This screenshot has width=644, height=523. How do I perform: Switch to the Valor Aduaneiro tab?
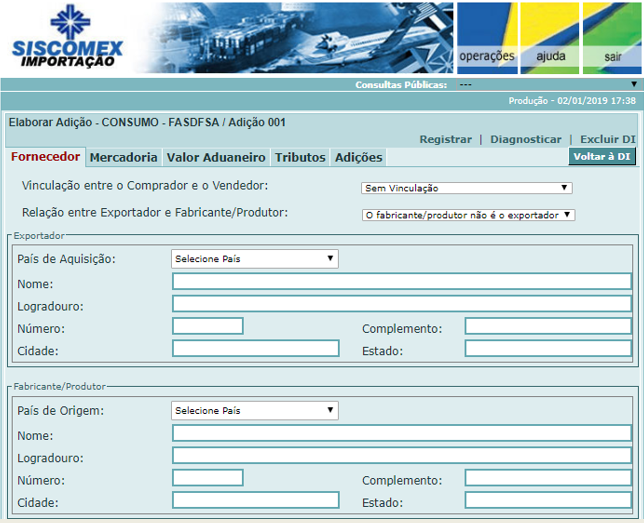pyautogui.click(x=216, y=157)
